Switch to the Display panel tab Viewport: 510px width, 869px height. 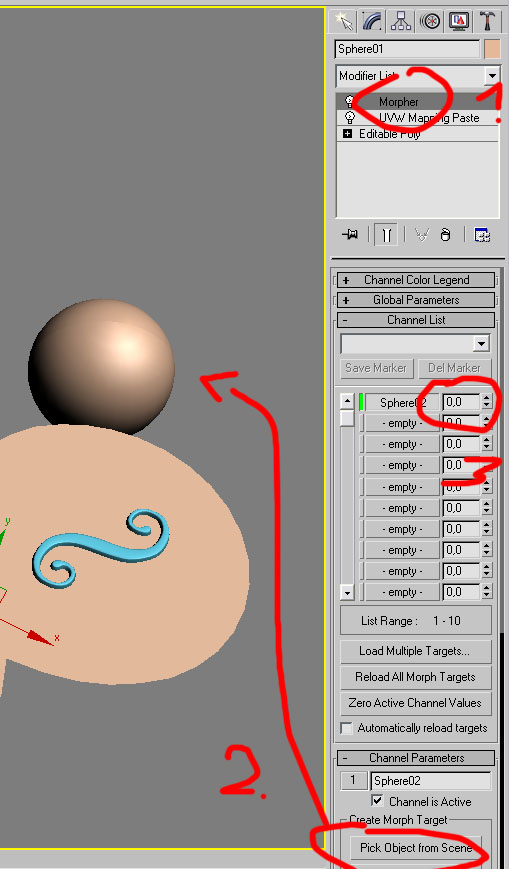pyautogui.click(x=458, y=22)
